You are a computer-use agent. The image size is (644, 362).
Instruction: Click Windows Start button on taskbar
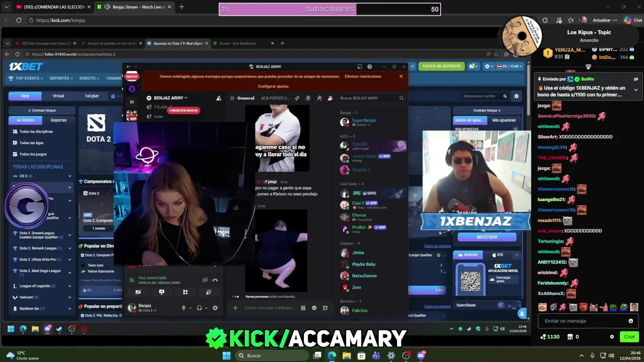click(x=226, y=355)
